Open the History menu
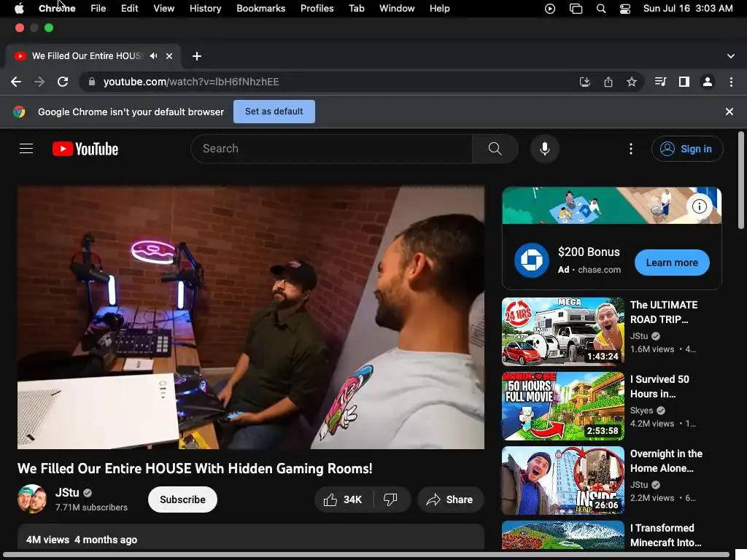This screenshot has height=560, width=747. coord(205,8)
